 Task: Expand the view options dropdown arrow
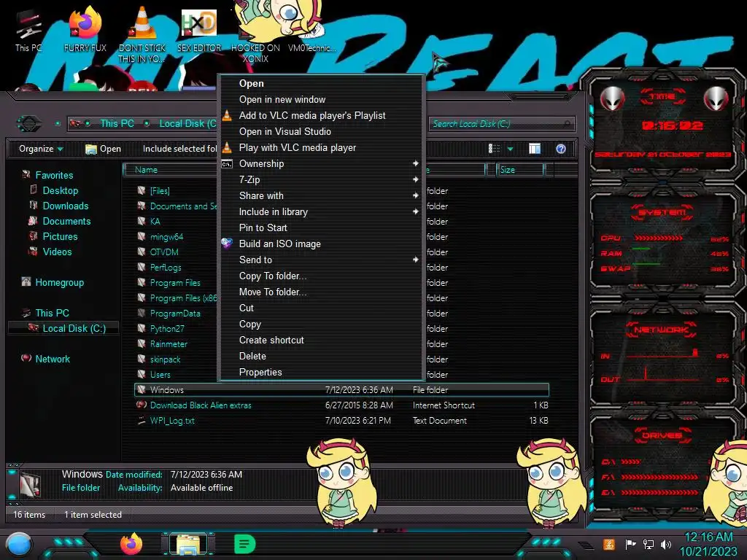tap(510, 149)
